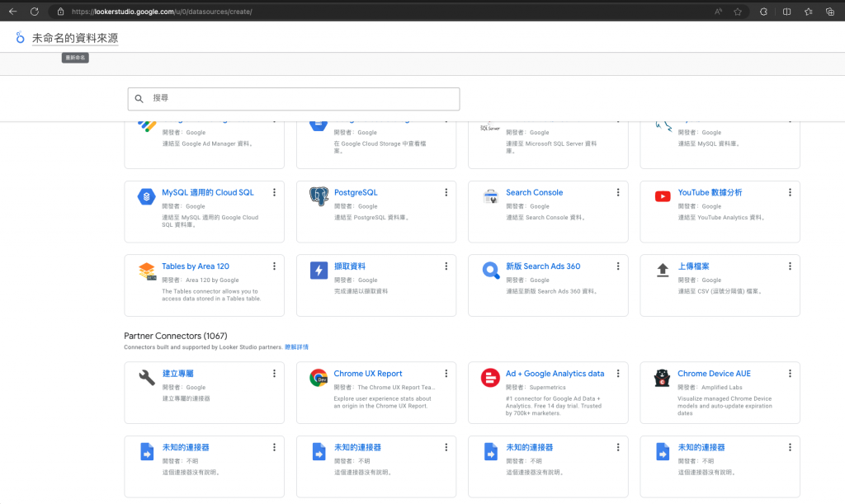Open the browser extensions icon
Image resolution: width=845 pixels, height=504 pixels.
tap(763, 12)
